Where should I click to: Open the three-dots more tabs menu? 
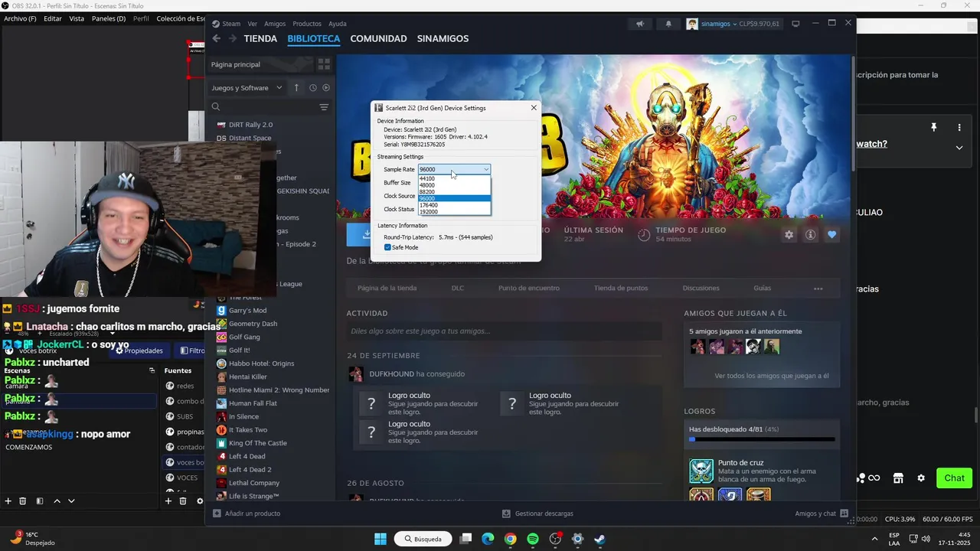pos(818,289)
